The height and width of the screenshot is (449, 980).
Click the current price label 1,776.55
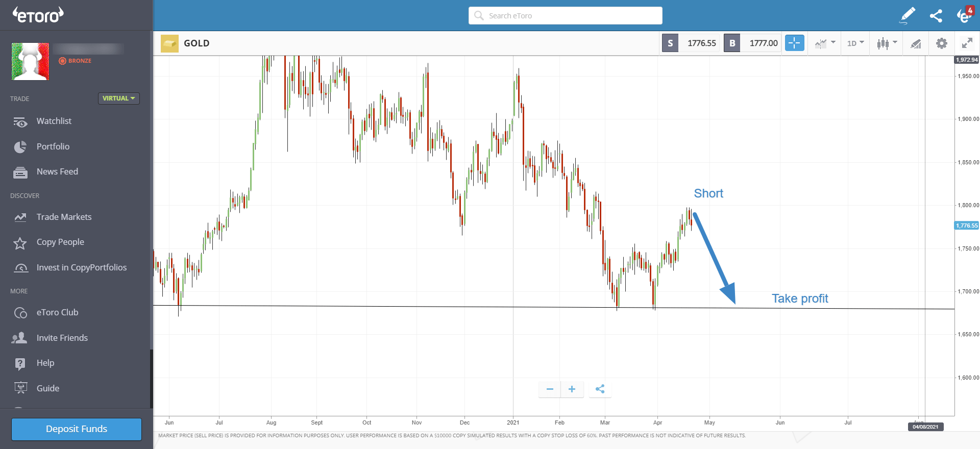coord(967,226)
